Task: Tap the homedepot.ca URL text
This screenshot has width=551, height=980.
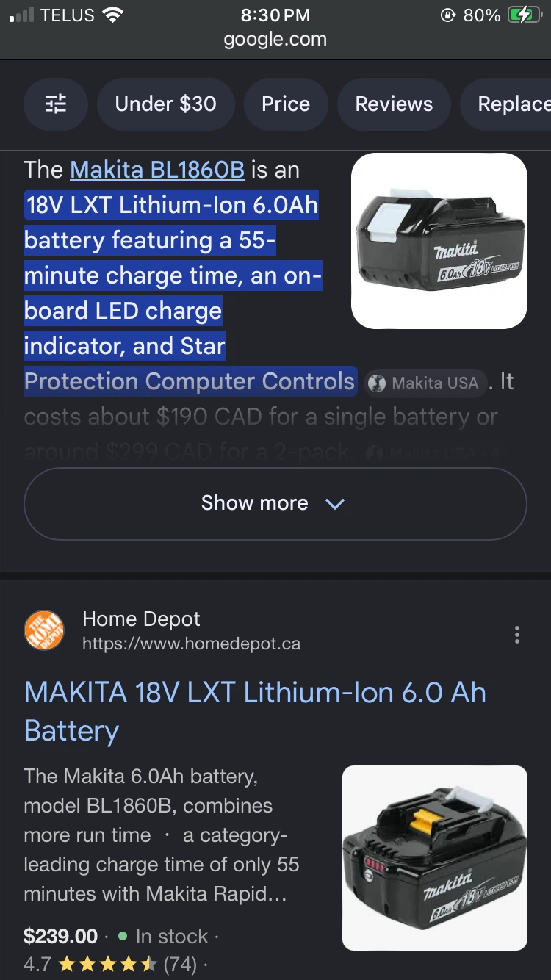Action: coord(191,644)
